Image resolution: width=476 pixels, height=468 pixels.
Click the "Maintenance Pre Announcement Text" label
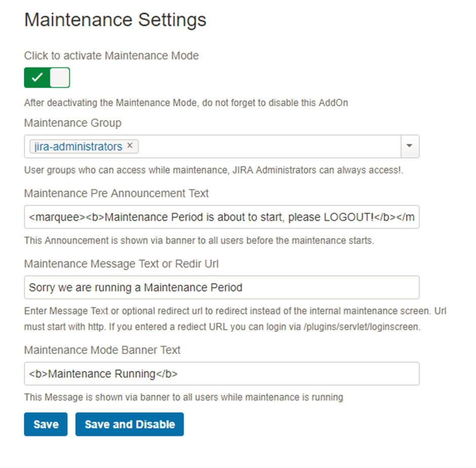click(116, 193)
